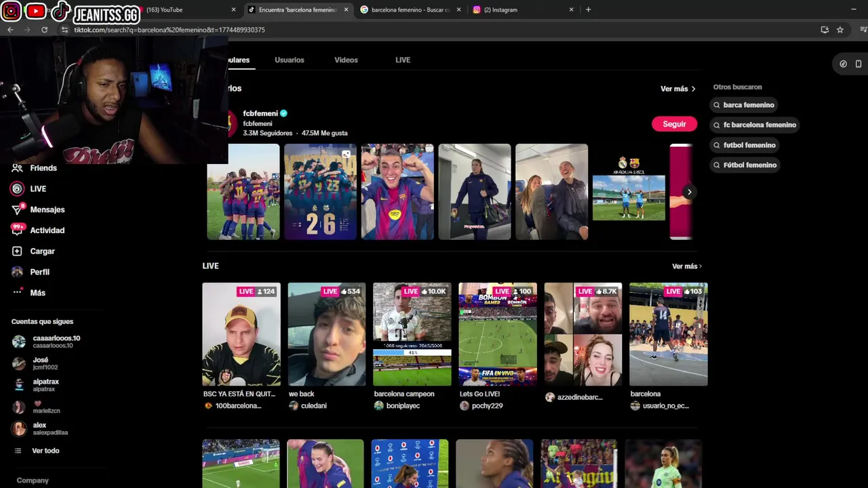Close the YouTube browser tab
The width and height of the screenshot is (868, 488).
(233, 9)
